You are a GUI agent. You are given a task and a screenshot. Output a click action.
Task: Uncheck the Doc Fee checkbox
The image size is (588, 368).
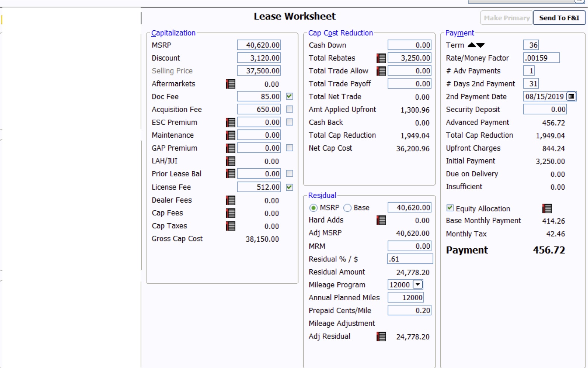pos(290,96)
